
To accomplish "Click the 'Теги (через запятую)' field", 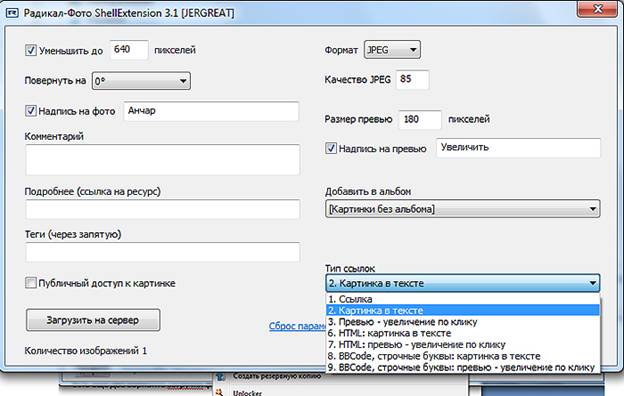I will pos(162,252).
